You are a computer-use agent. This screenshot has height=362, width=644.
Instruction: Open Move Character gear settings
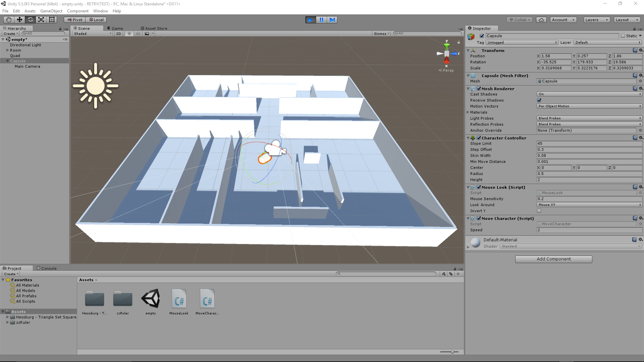point(641,218)
